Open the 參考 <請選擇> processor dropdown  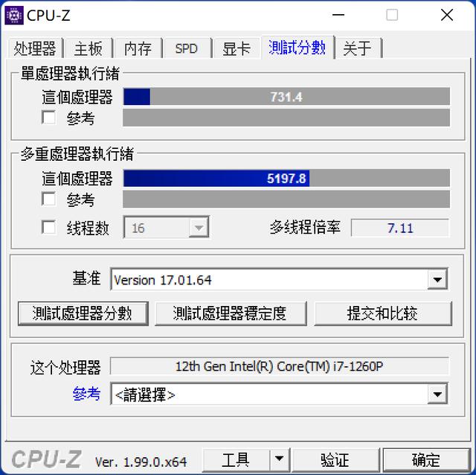pos(437,395)
